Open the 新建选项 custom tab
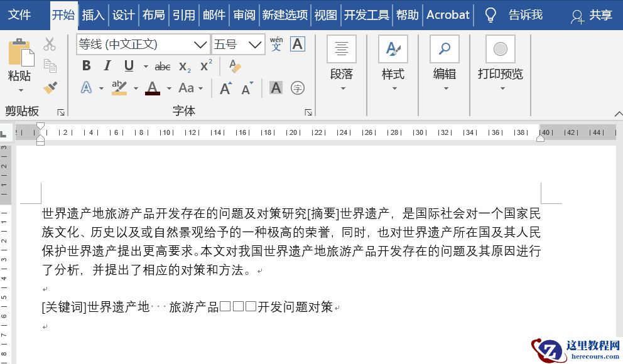The width and height of the screenshot is (623, 364). pyautogui.click(x=285, y=15)
